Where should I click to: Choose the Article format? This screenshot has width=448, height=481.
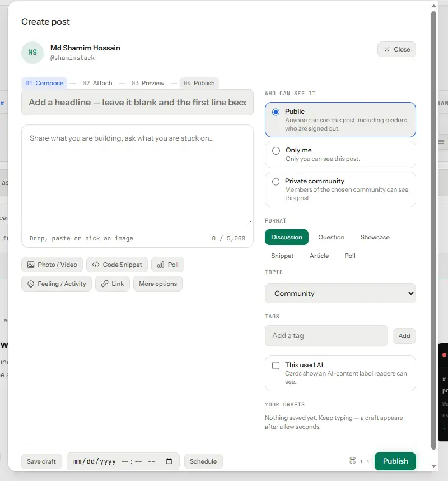point(319,256)
